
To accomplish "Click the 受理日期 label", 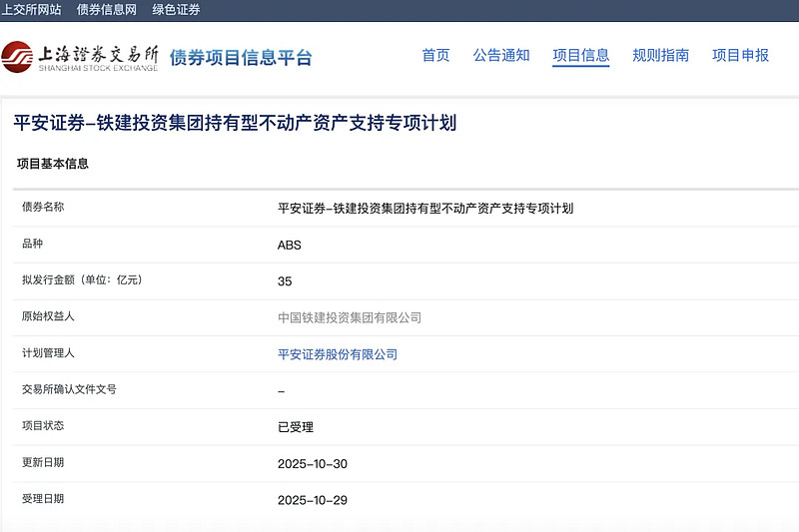I will 43,499.
